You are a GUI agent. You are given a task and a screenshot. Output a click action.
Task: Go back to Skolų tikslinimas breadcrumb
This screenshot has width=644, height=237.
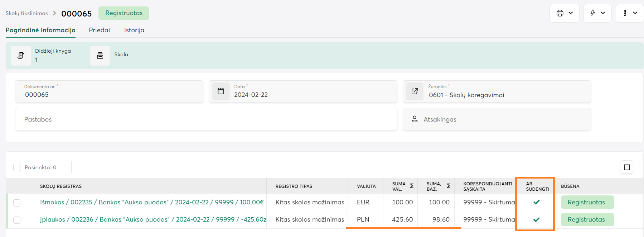[x=26, y=13]
